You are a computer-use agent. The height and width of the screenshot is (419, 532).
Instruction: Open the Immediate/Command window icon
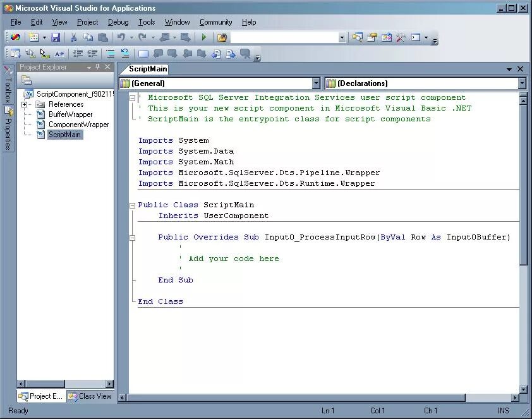coord(416,37)
